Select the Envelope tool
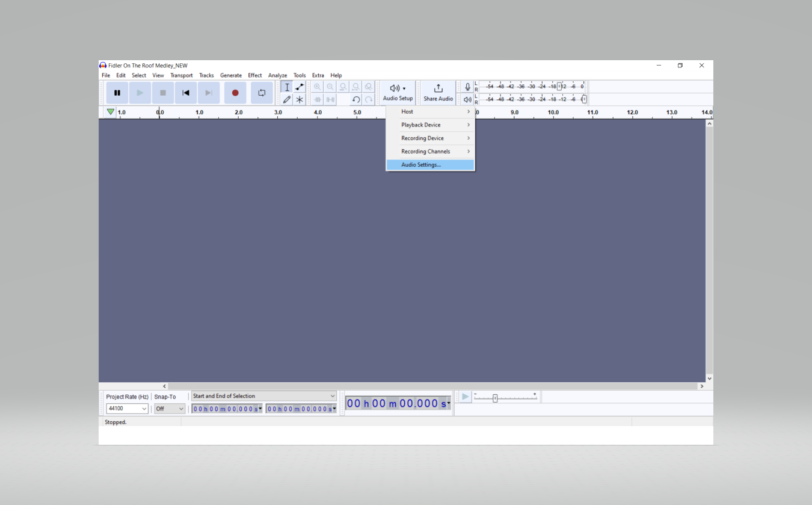 300,87
